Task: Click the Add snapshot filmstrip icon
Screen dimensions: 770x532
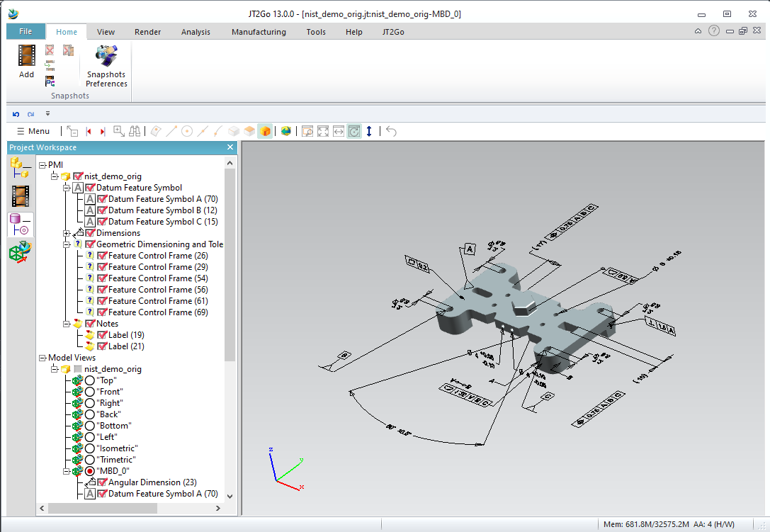Action: point(26,55)
